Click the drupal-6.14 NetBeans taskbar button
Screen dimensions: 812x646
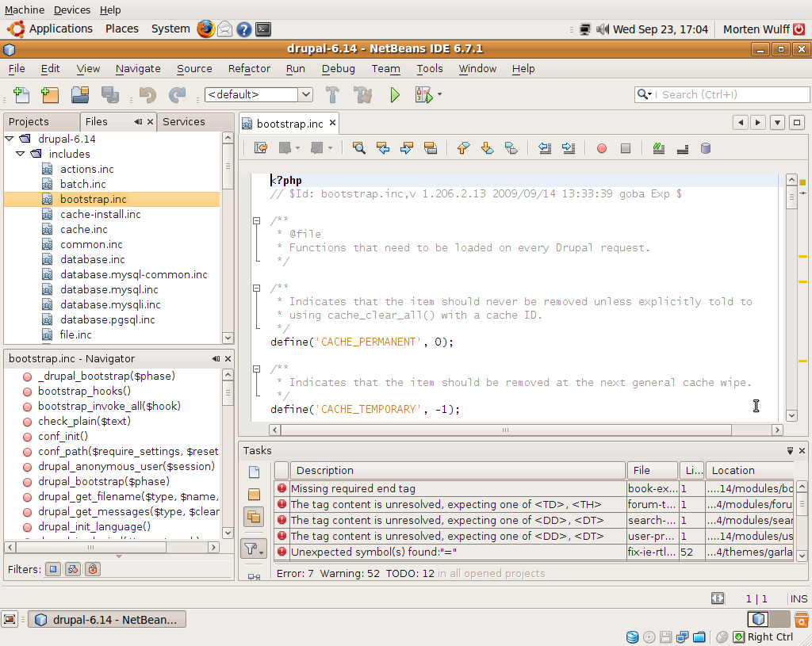point(107,620)
